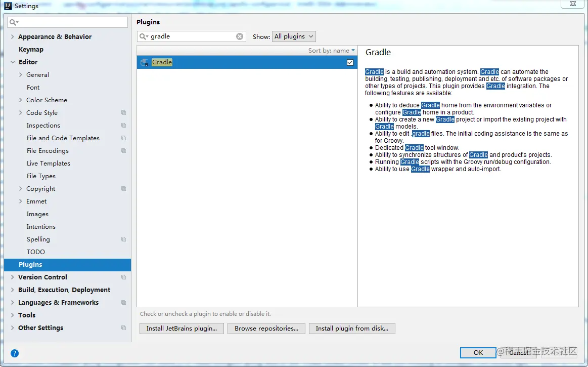Click Browse repositories button
This screenshot has width=588, height=367.
tap(266, 329)
